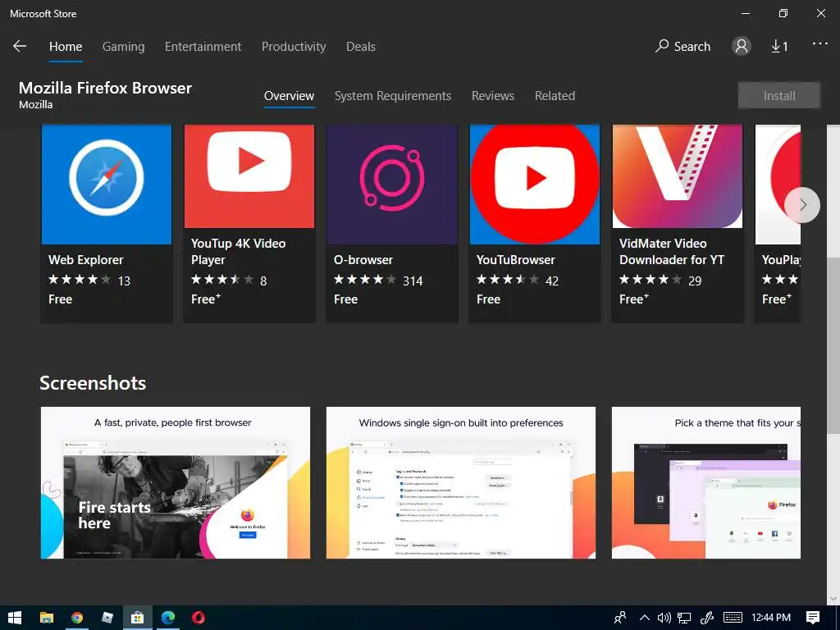Image resolution: width=840 pixels, height=630 pixels.
Task: Show hidden system tray icons
Action: tap(645, 618)
